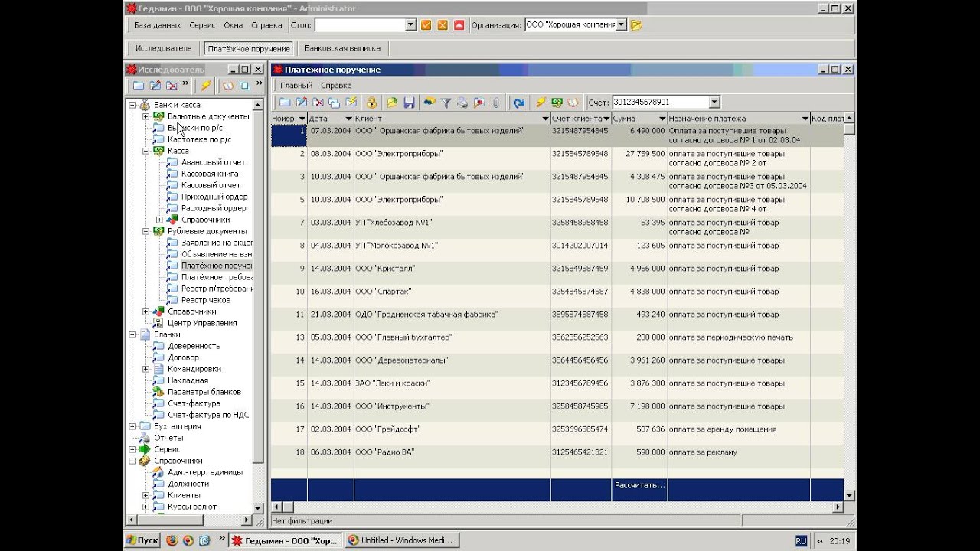The width and height of the screenshot is (980, 551).
Task: Click the Счет account number input field
Action: pyautogui.click(x=660, y=103)
